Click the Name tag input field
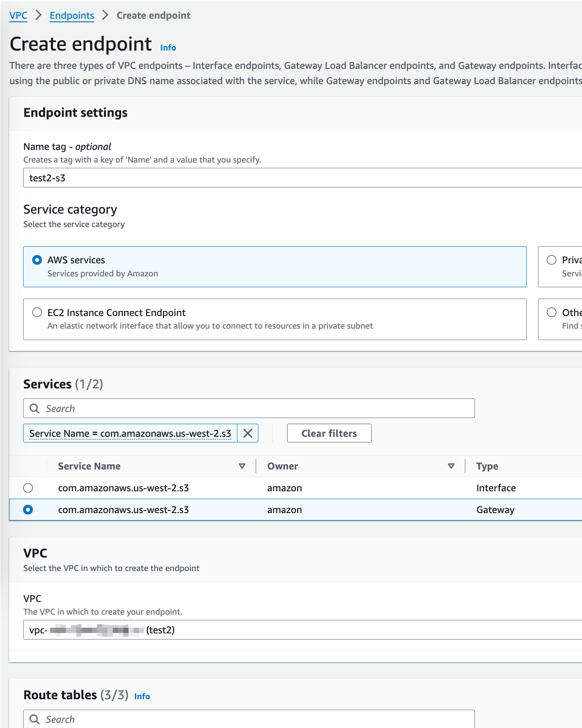 pos(301,178)
